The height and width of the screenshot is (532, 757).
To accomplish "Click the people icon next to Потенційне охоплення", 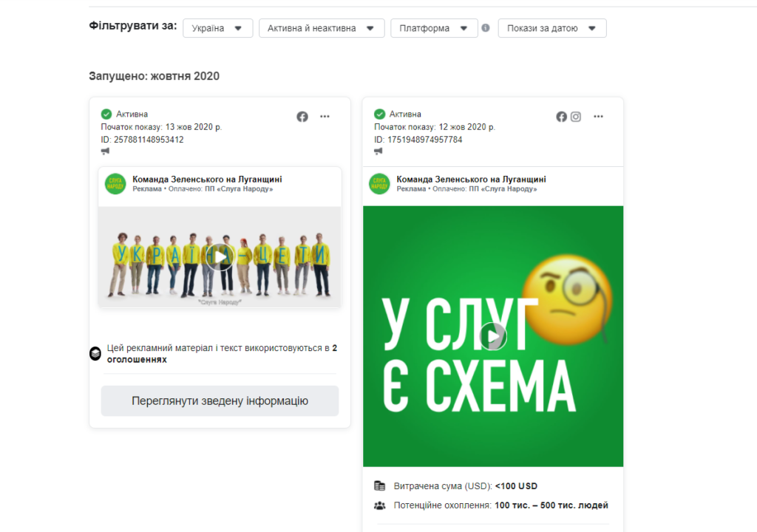I will pos(380,505).
